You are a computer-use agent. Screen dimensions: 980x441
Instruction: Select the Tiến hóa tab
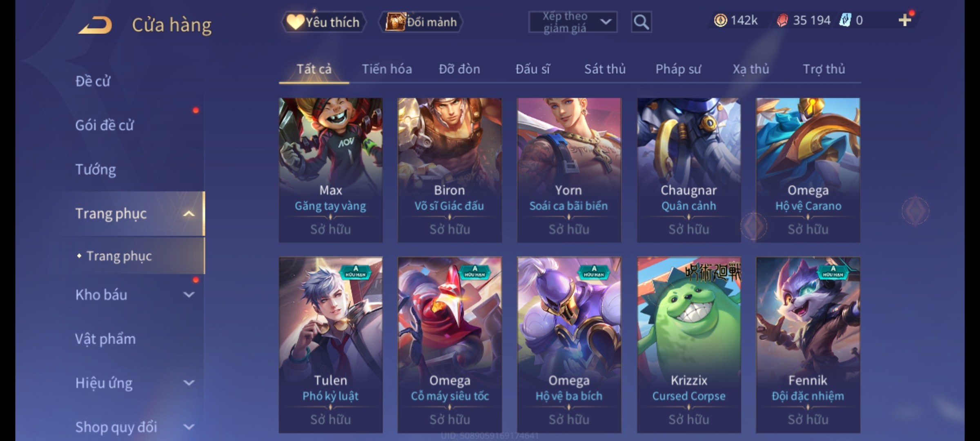point(387,69)
